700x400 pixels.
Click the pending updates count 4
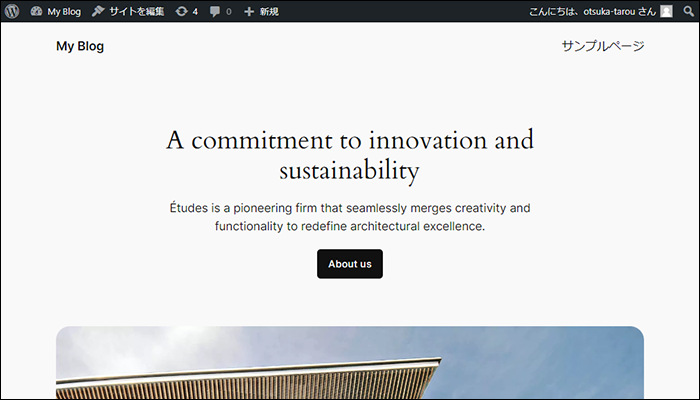click(194, 11)
